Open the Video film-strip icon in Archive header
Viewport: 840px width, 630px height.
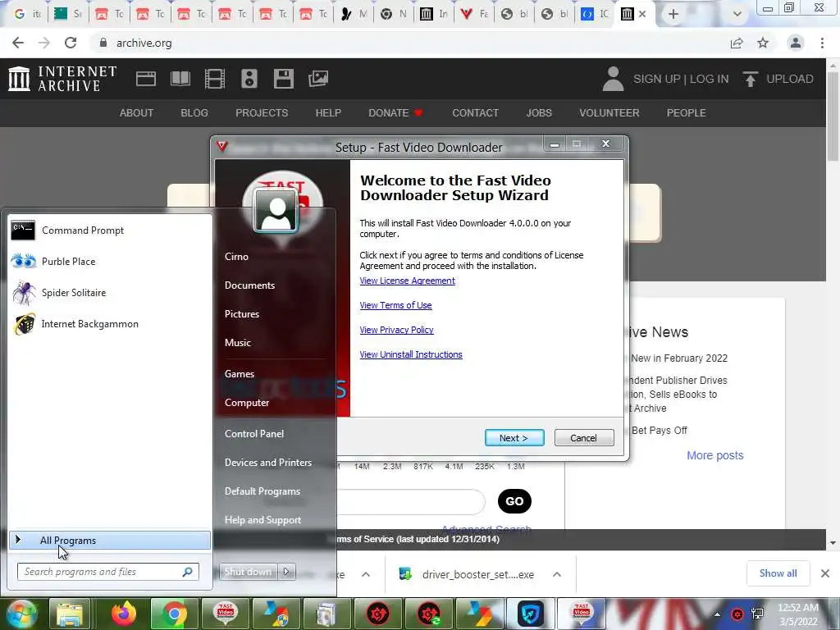[x=214, y=79]
